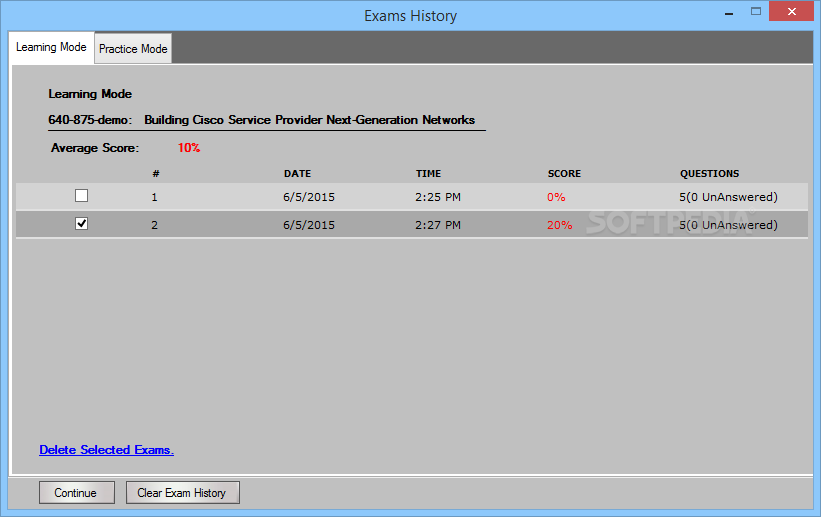
Task: Click row number 1 in the table
Action: [x=154, y=197]
